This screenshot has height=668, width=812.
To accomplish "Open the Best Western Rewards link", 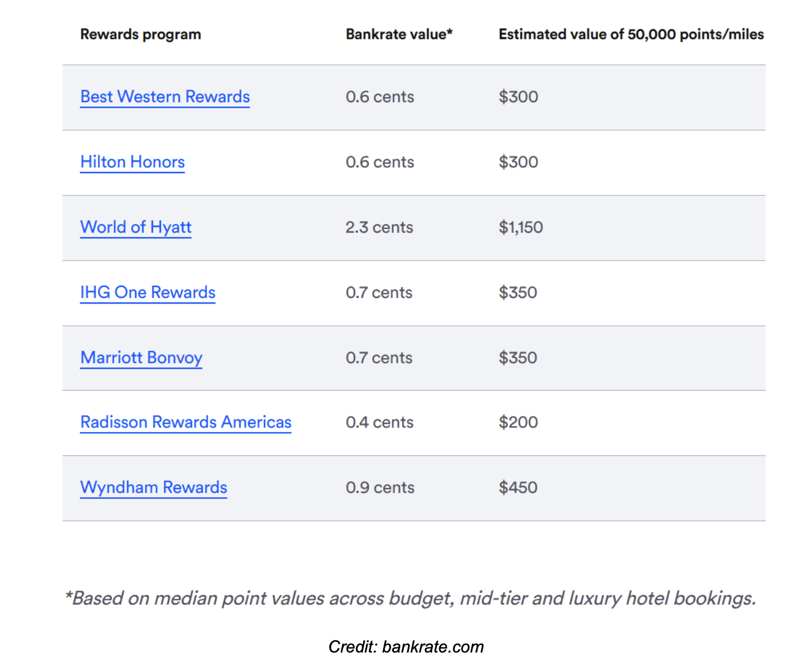I will 165,97.
